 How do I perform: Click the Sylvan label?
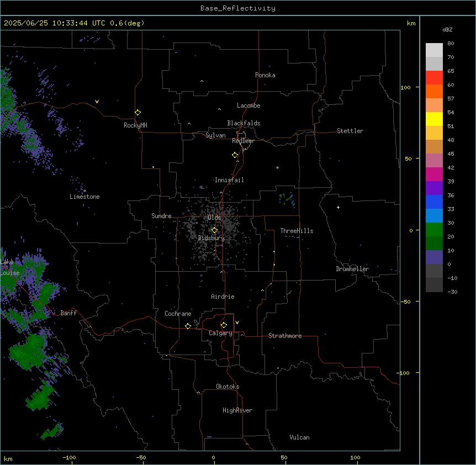pyautogui.click(x=215, y=135)
